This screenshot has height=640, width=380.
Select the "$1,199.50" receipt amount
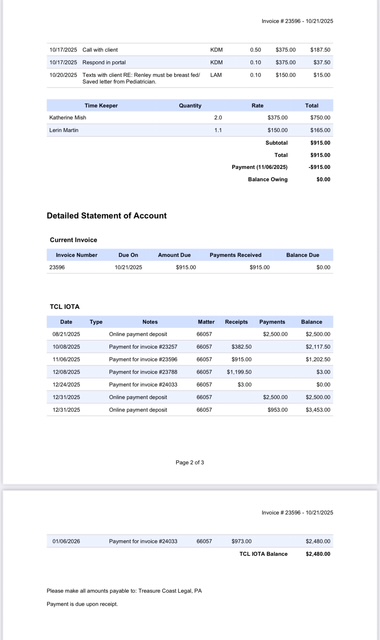pos(239,372)
